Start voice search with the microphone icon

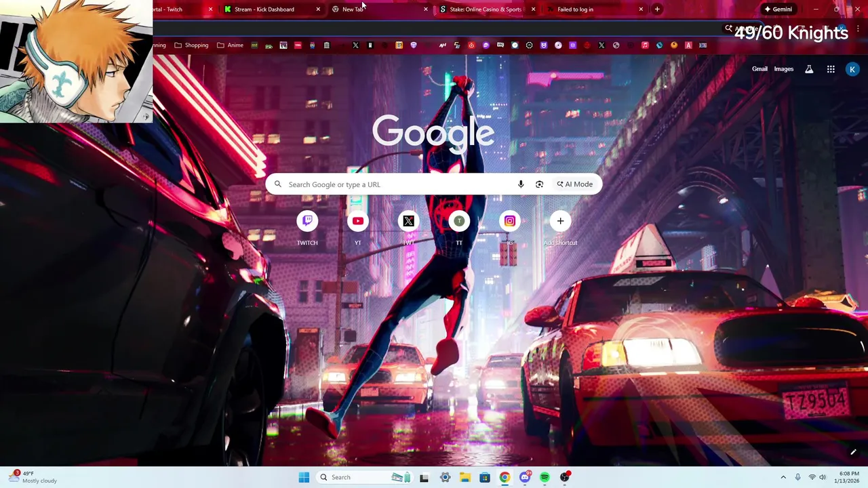(521, 184)
